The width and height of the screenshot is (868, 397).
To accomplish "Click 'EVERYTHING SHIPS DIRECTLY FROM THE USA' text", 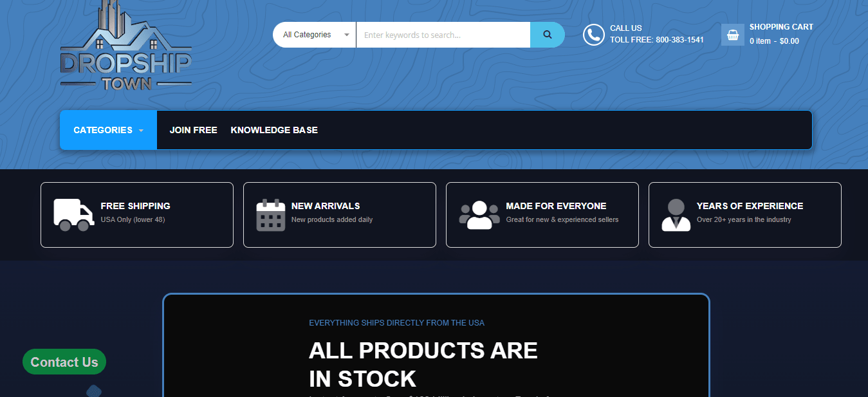I will [397, 323].
